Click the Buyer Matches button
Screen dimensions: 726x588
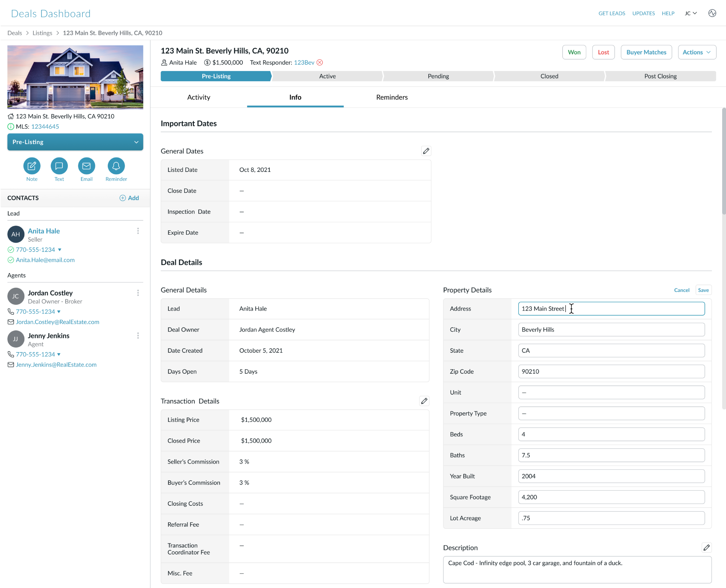click(646, 52)
